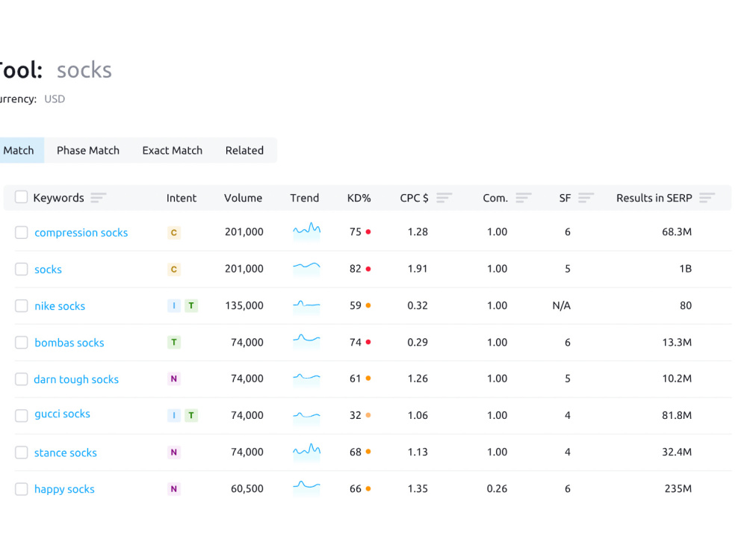The image size is (747, 560).
Task: Check the darn tough socks row checkbox
Action: (x=22, y=379)
